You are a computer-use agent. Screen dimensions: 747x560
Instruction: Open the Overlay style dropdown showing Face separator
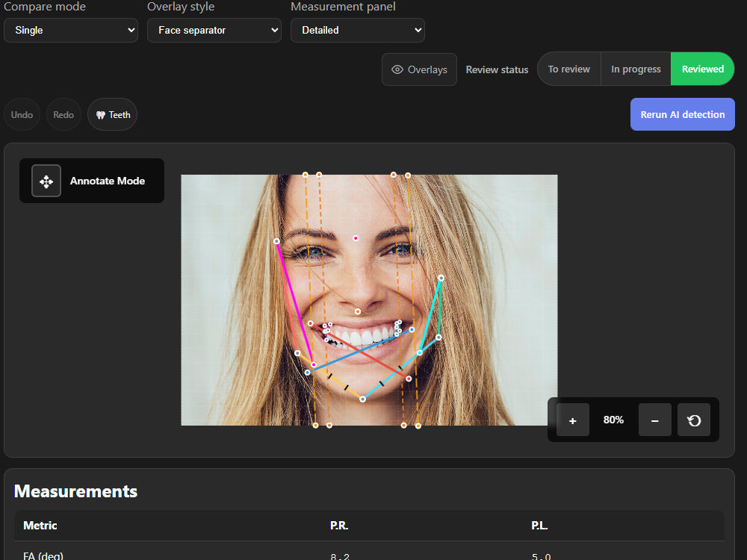point(214,30)
